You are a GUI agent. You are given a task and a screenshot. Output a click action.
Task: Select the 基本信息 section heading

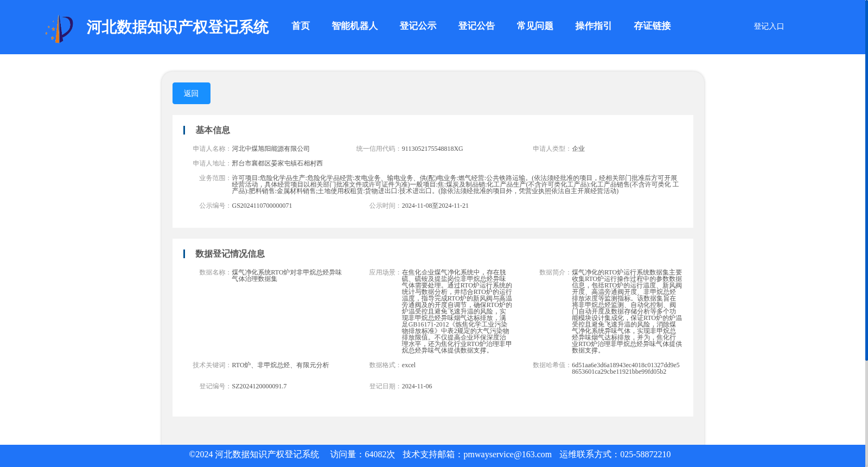213,130
